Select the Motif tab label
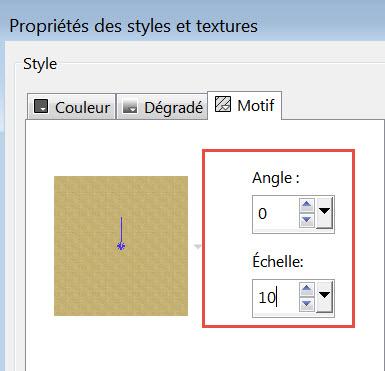Screen dimensions: 385x371 [x=256, y=105]
